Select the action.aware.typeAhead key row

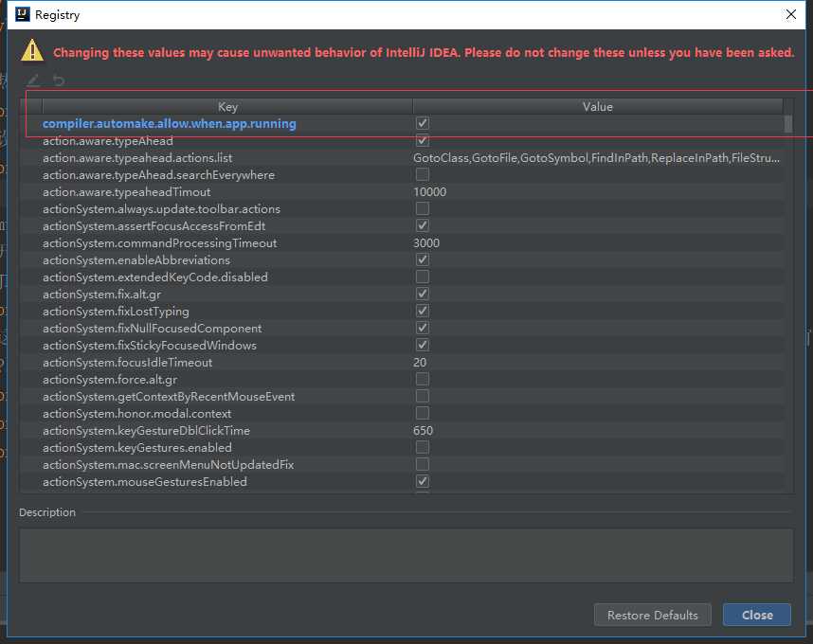click(x=108, y=141)
